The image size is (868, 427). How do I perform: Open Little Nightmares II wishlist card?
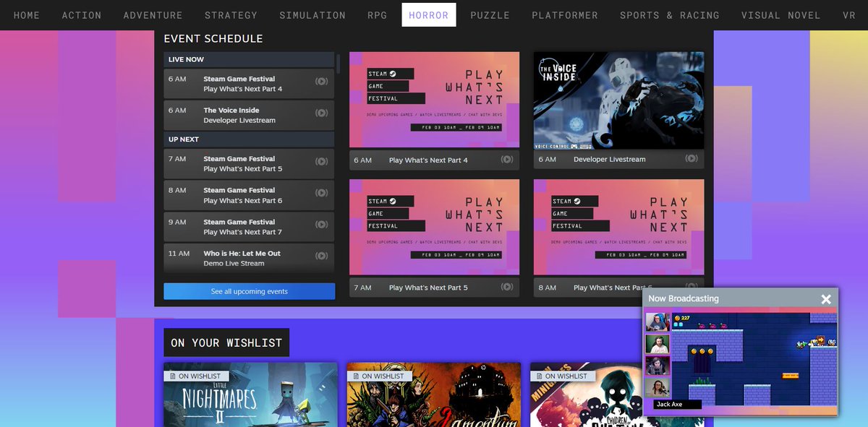(x=250, y=394)
